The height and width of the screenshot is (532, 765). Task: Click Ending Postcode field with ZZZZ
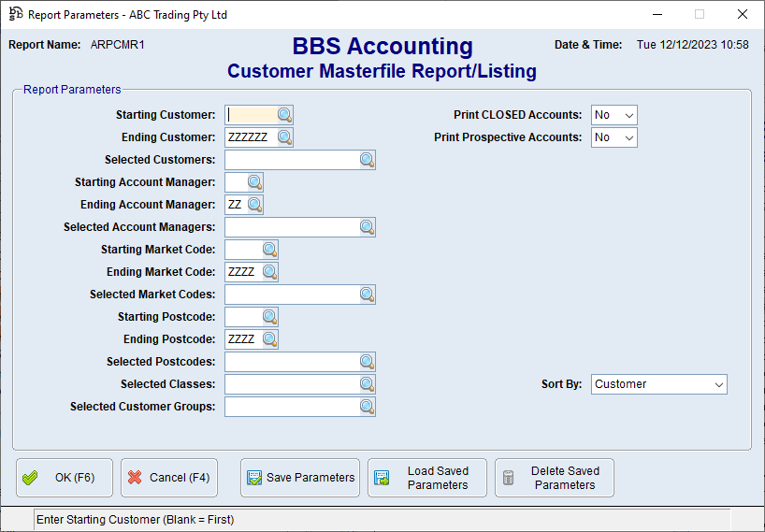[244, 339]
